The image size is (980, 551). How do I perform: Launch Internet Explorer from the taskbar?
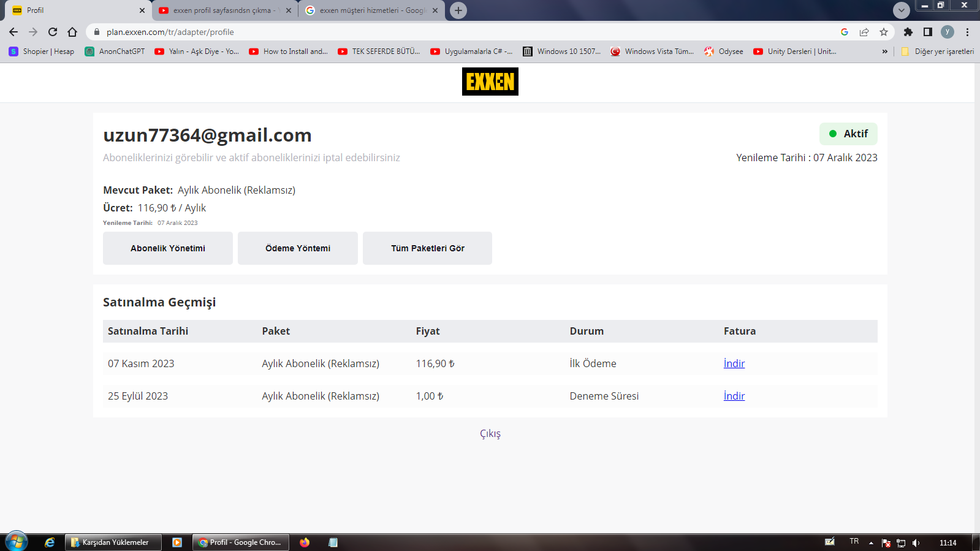(50, 542)
